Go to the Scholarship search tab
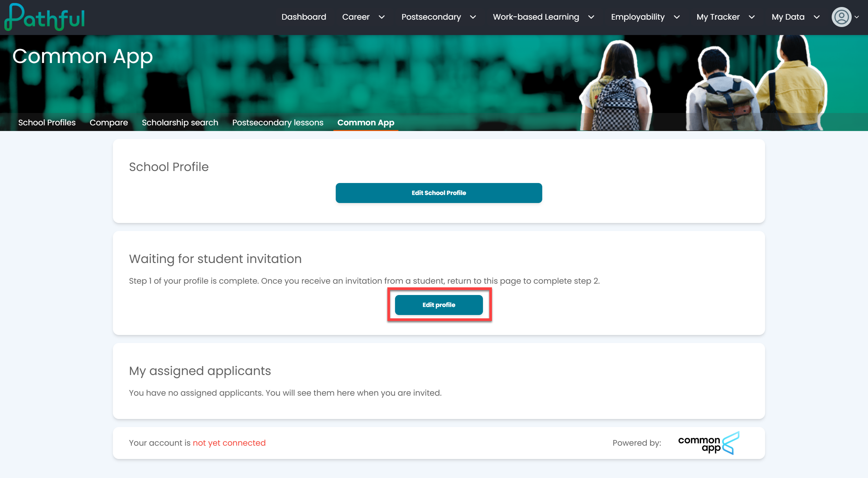The image size is (868, 478). [180, 122]
